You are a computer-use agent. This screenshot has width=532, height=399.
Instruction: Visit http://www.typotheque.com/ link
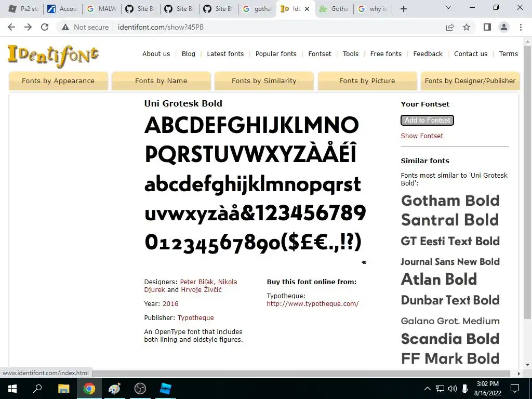point(312,303)
